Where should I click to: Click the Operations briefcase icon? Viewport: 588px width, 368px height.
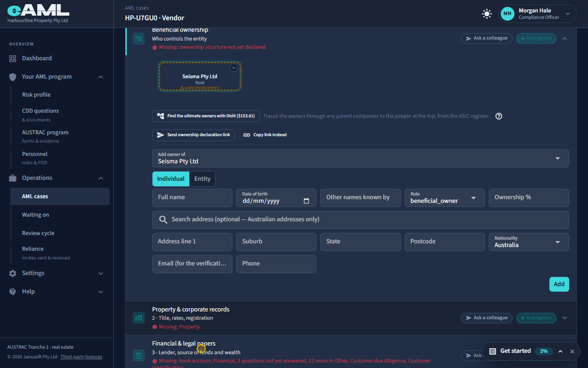[12, 178]
